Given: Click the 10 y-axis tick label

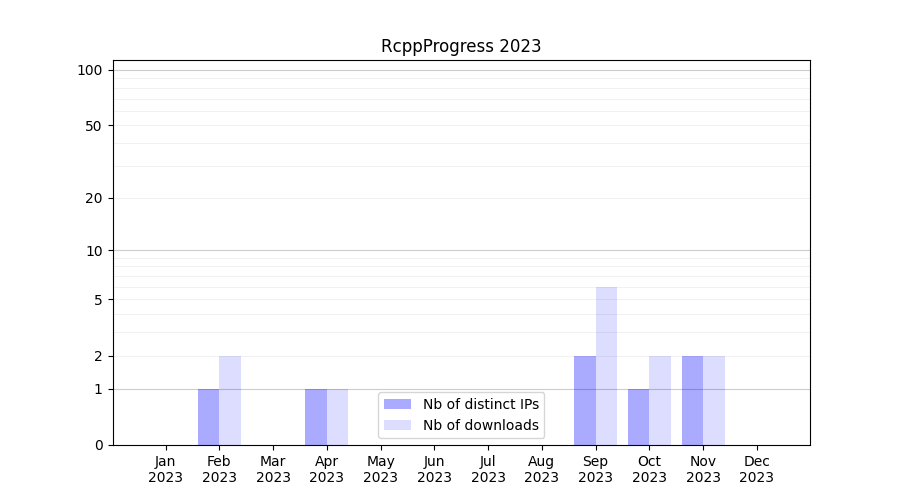Looking at the screenshot, I should point(94,251).
